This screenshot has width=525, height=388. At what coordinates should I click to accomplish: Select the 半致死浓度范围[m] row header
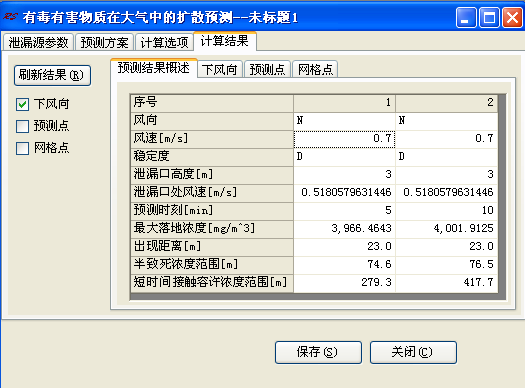pos(212,265)
